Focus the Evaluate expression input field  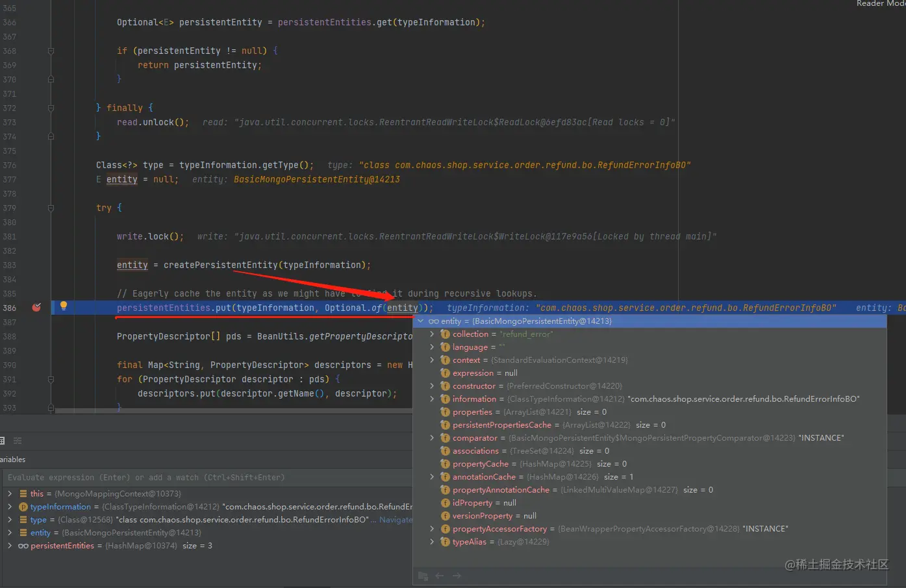pos(207,477)
